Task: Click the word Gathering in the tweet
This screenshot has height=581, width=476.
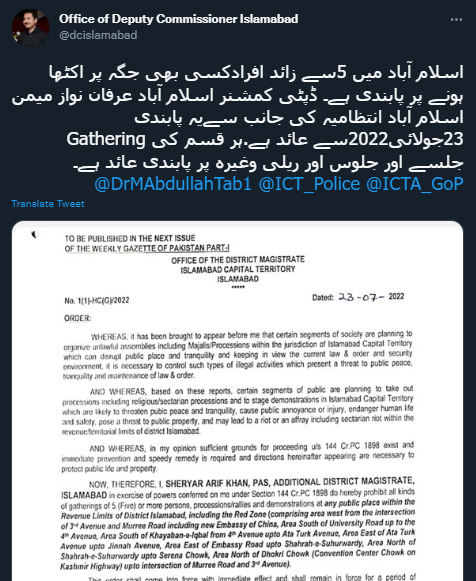Action: [106, 139]
